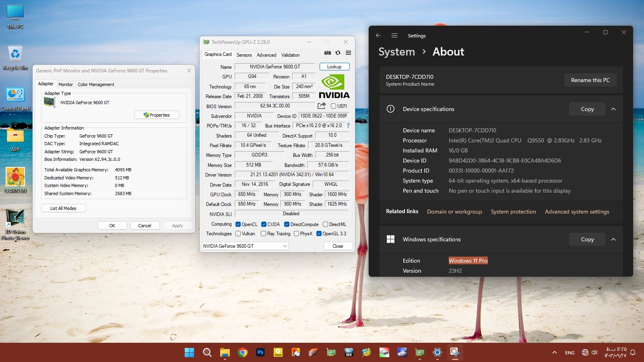Switch to the Sensors tab

tap(244, 55)
